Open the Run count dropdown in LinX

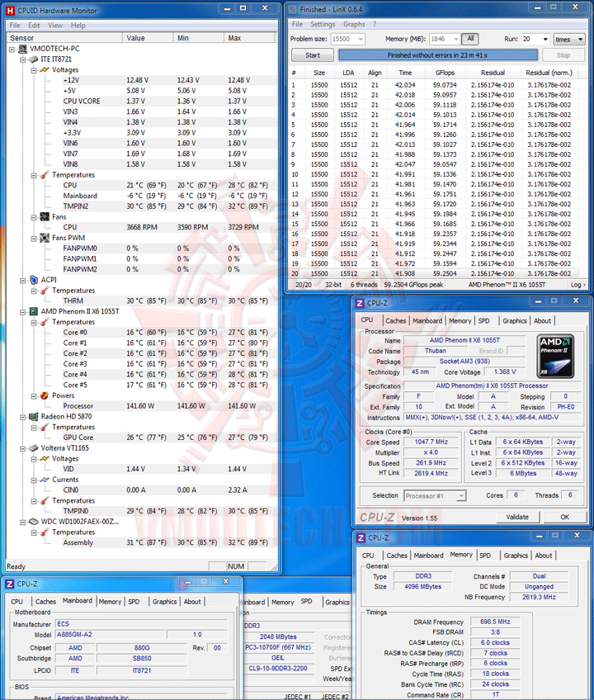(x=545, y=40)
